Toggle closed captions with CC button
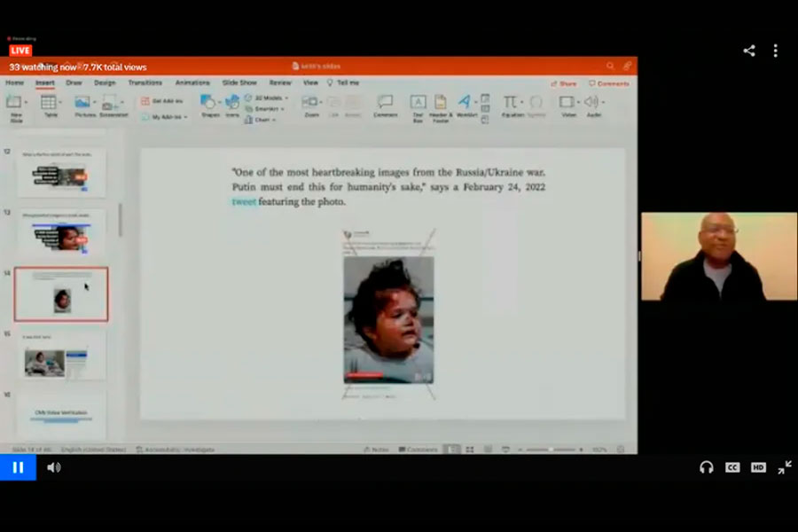798x532 pixels. pyautogui.click(x=731, y=467)
